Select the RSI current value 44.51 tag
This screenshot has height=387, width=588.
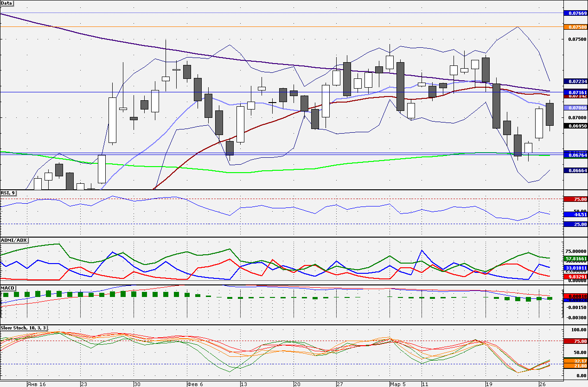pyautogui.click(x=575, y=215)
